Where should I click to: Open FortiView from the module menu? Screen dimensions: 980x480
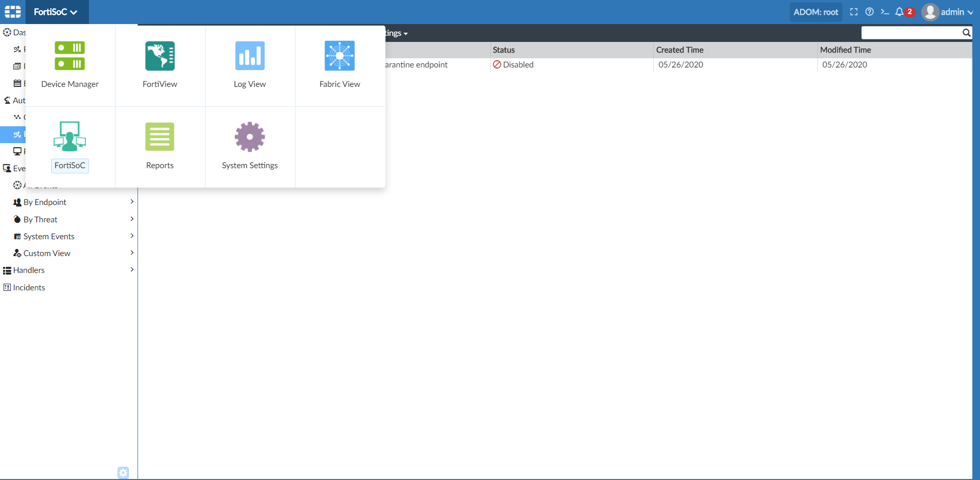click(159, 64)
